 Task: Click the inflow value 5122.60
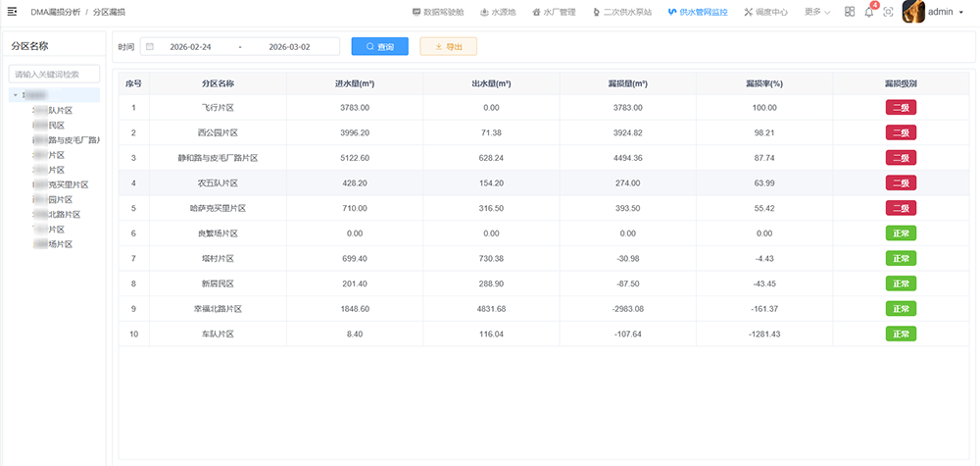[355, 158]
